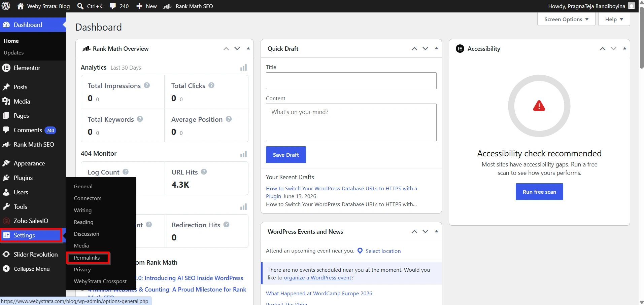Click the Zoho SalesIQ sidebar icon
The image size is (644, 305).
point(6,221)
